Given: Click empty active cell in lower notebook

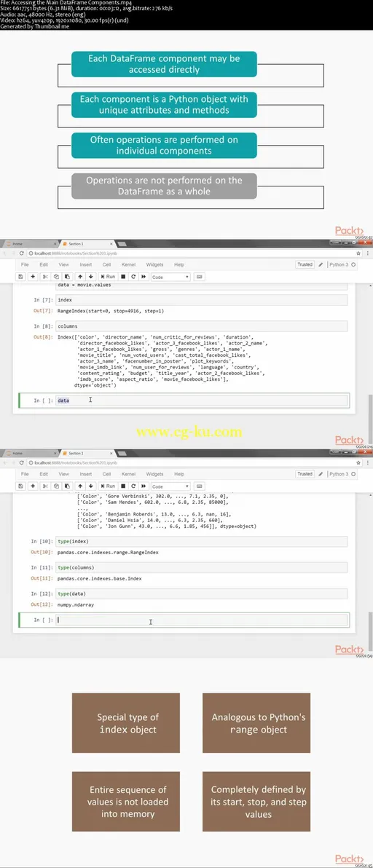Looking at the screenshot, I should pyautogui.click(x=202, y=620).
